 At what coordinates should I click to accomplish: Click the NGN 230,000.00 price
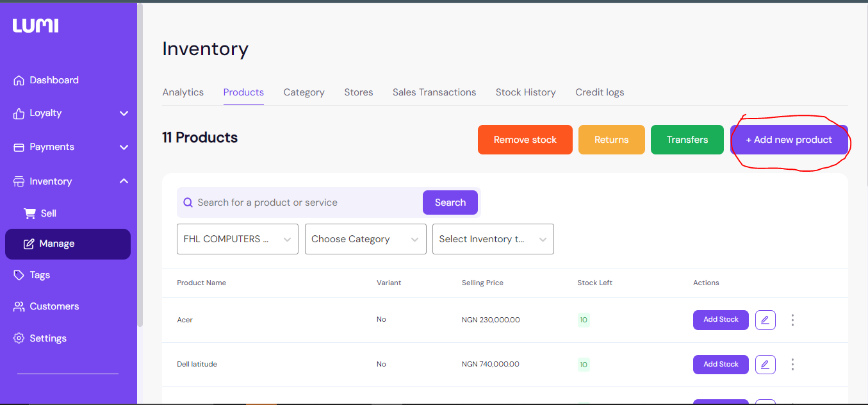491,320
